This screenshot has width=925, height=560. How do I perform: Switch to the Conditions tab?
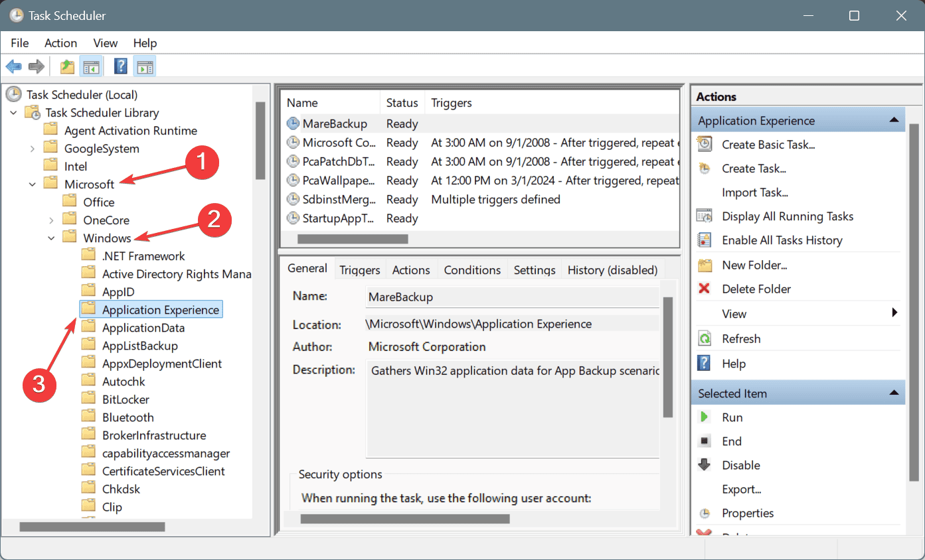click(x=472, y=270)
